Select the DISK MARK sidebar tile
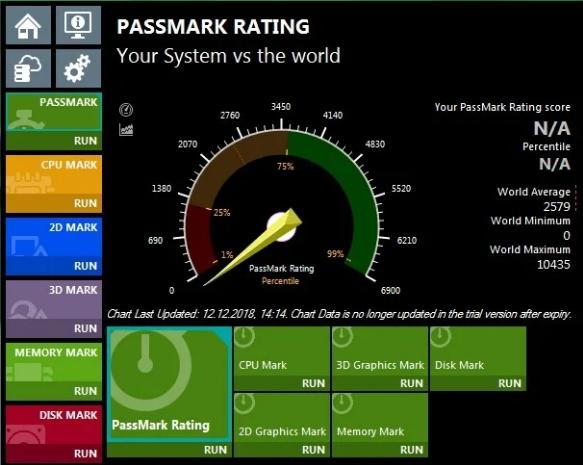Viewport: 583px width, 465px height. click(54, 425)
